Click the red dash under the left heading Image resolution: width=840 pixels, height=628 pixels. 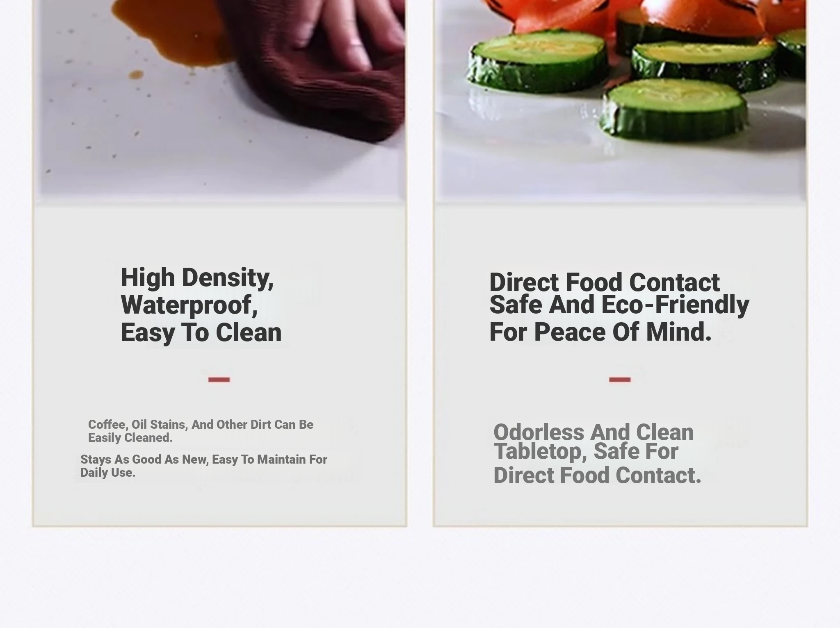[219, 380]
